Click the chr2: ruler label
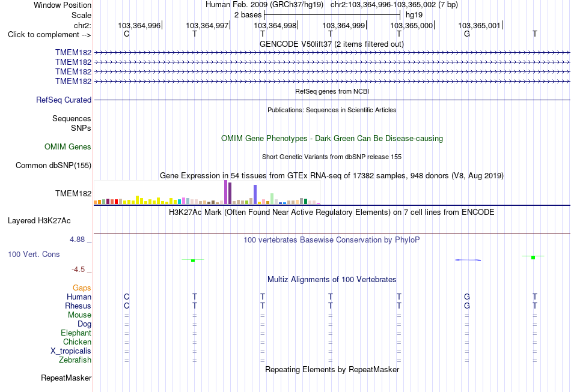The height and width of the screenshot is (392, 571). coord(82,25)
